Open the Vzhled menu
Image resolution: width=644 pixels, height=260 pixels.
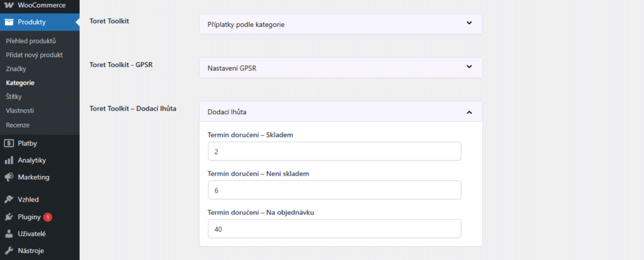click(40, 200)
